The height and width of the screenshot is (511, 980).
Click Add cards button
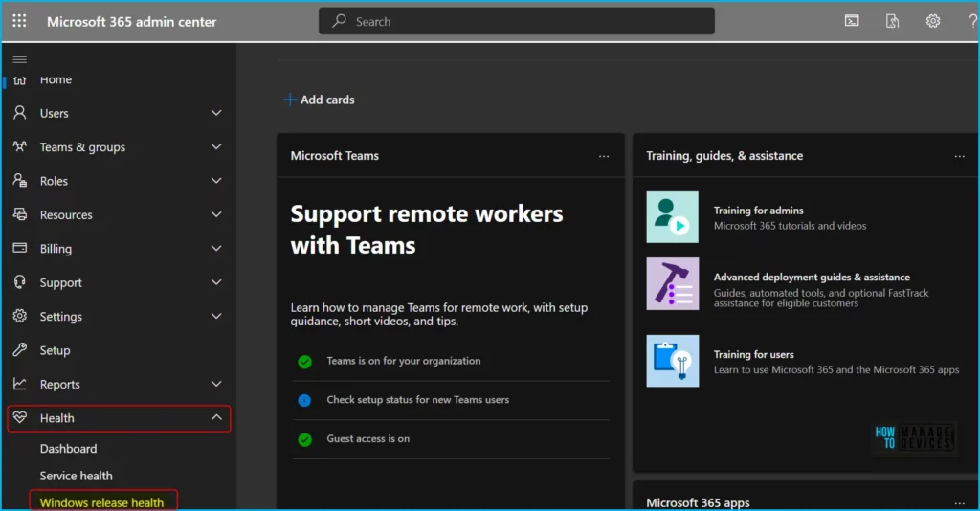click(x=320, y=100)
